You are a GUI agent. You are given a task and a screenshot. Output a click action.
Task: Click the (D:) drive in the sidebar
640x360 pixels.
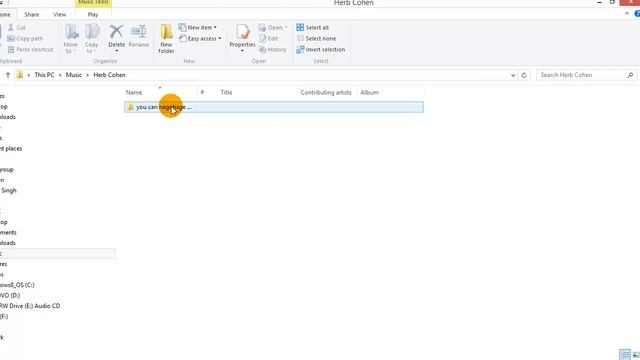[x=10, y=295]
